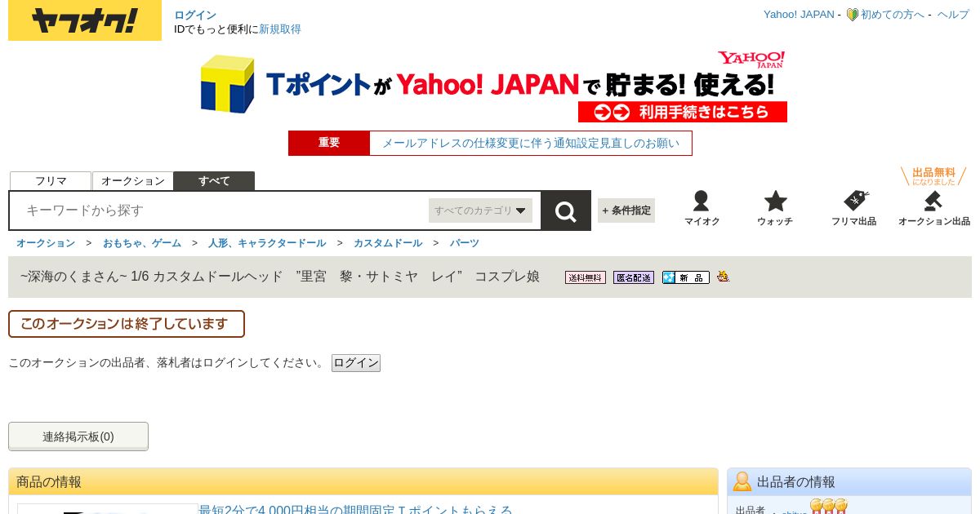Click the おもちゃ、ゲーム breadcrumb link

pyautogui.click(x=142, y=243)
